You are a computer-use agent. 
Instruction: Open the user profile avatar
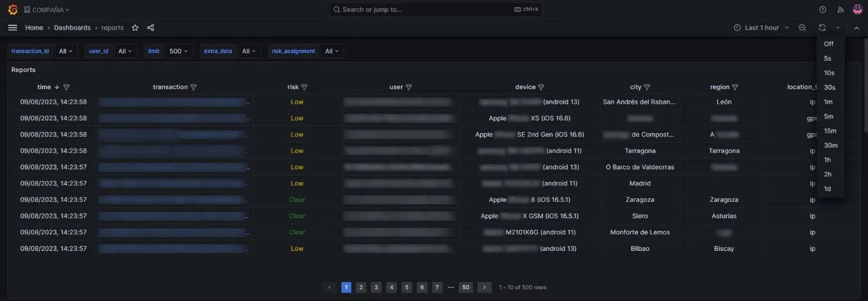click(x=857, y=9)
